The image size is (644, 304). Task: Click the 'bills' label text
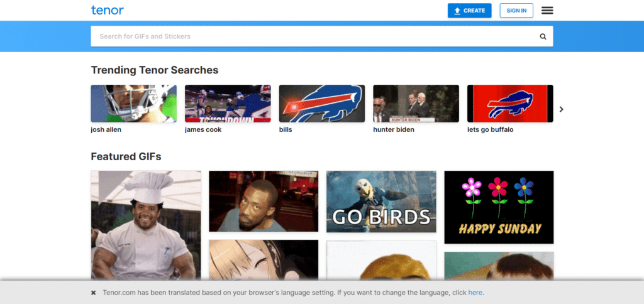[286, 129]
